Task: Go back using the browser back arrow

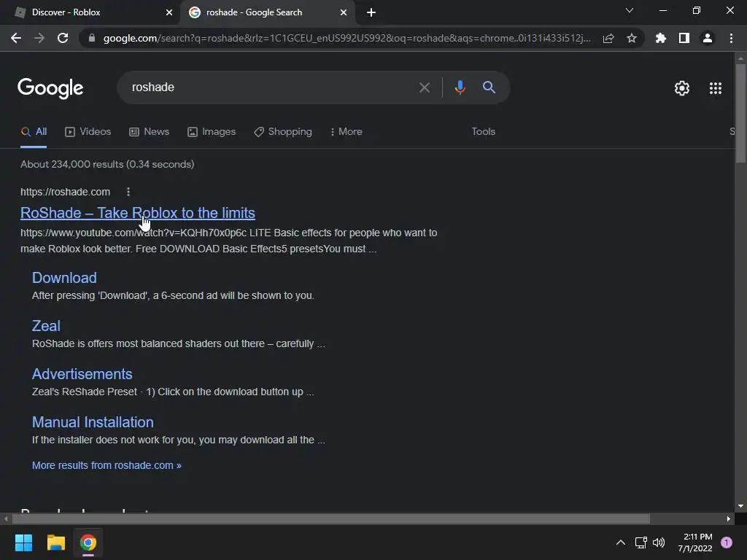Action: pos(16,38)
